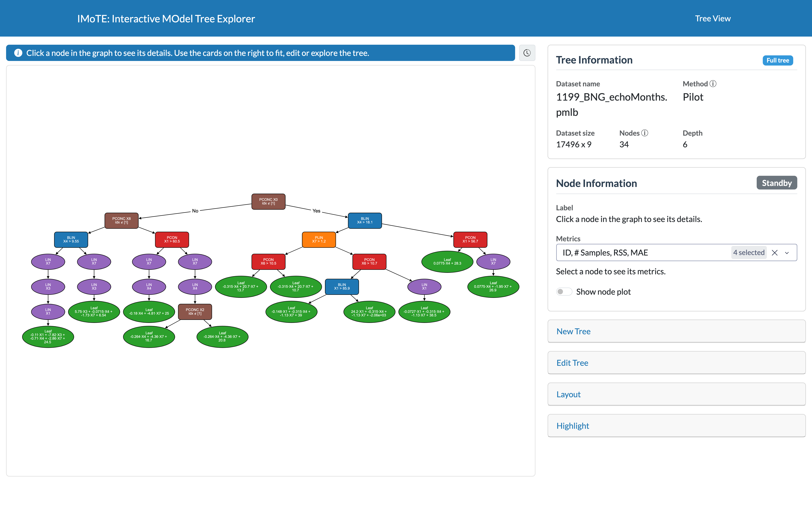Click the Full tree badge

click(x=777, y=60)
